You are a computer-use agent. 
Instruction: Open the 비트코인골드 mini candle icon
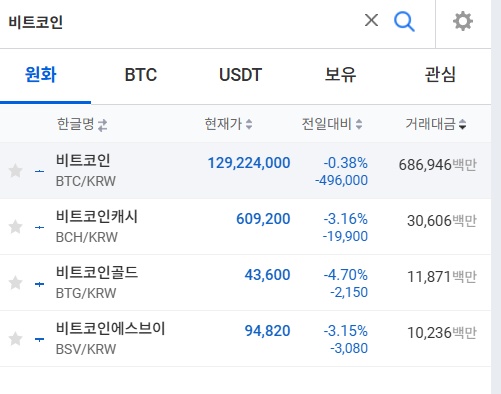pos(39,284)
